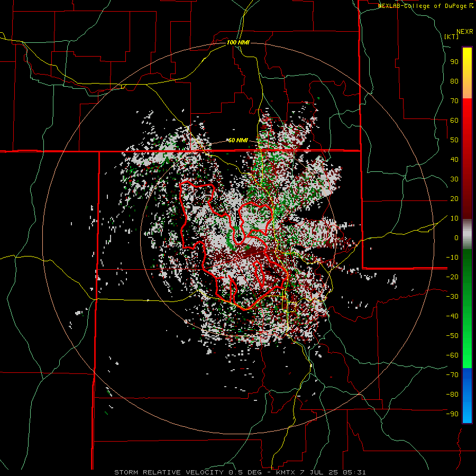
Task: Click the -90 value on the velocity scale
Action: 452,414
